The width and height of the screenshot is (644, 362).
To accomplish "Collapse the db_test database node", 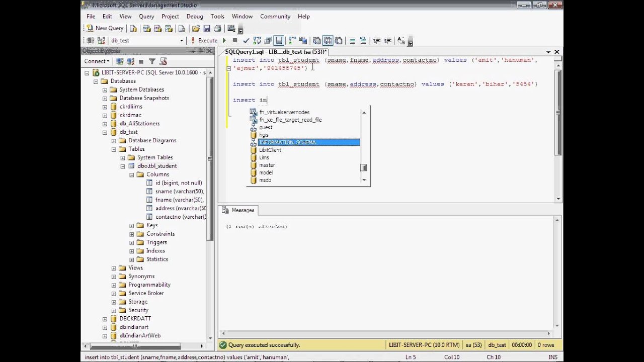I will tap(105, 132).
